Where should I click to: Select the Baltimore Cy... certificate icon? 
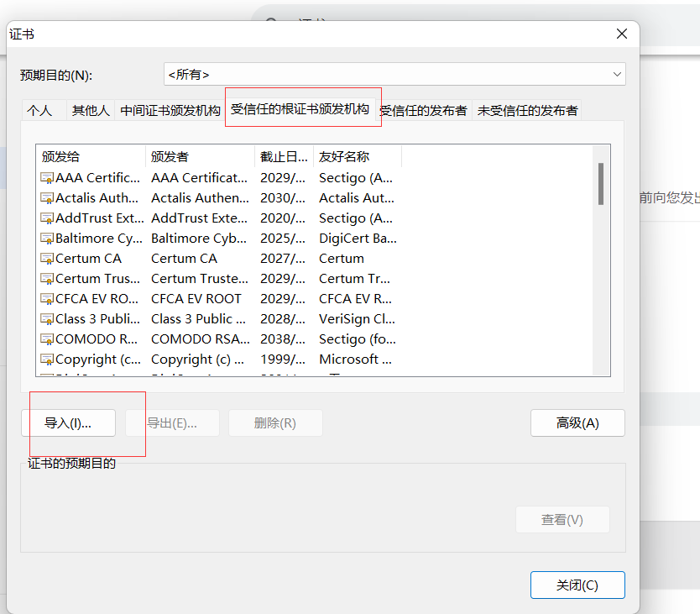coord(47,239)
